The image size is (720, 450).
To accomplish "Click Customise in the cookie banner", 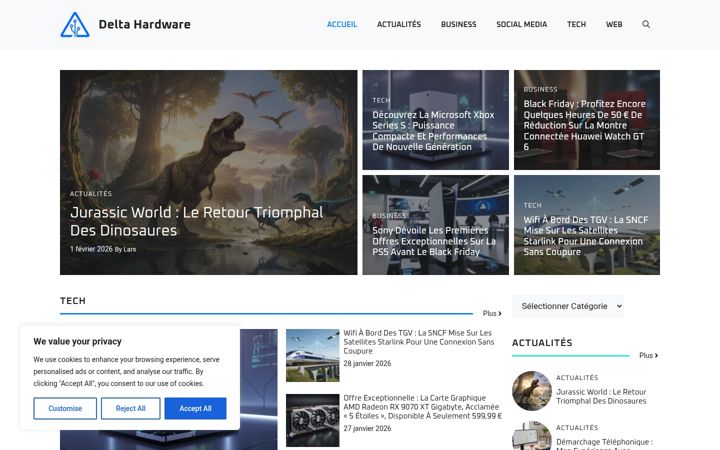I will click(65, 408).
